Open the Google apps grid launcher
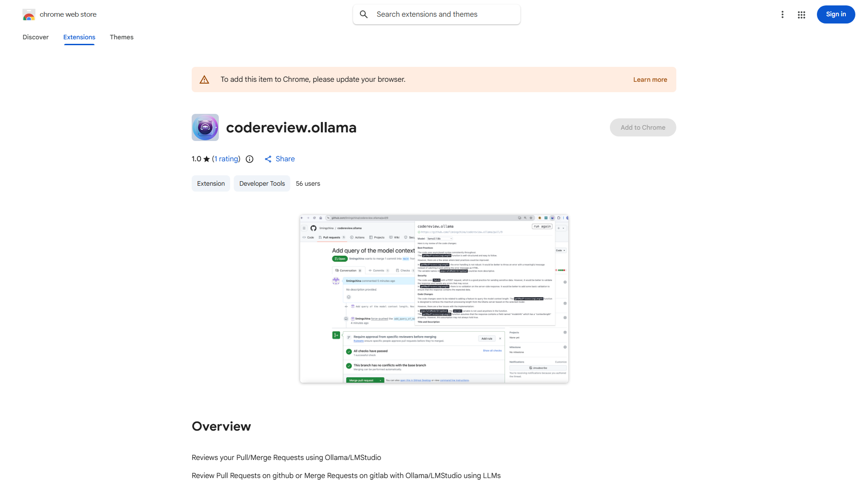 [802, 14]
